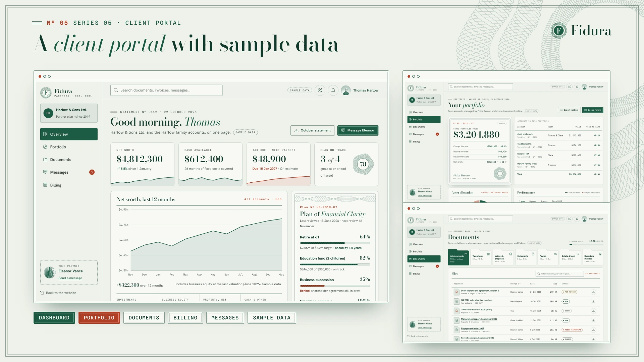
Task: Open Documents in the portfolio window sidebar
Action: (424, 127)
